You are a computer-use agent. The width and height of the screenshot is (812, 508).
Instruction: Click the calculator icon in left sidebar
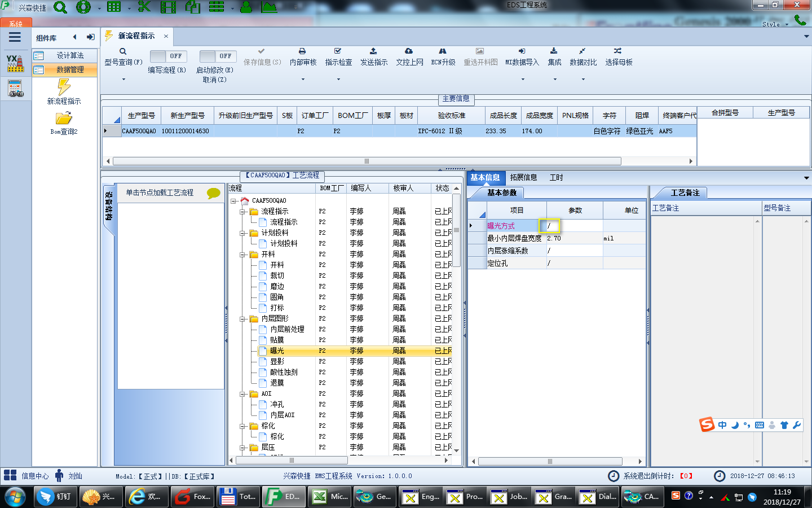pyautogui.click(x=15, y=89)
